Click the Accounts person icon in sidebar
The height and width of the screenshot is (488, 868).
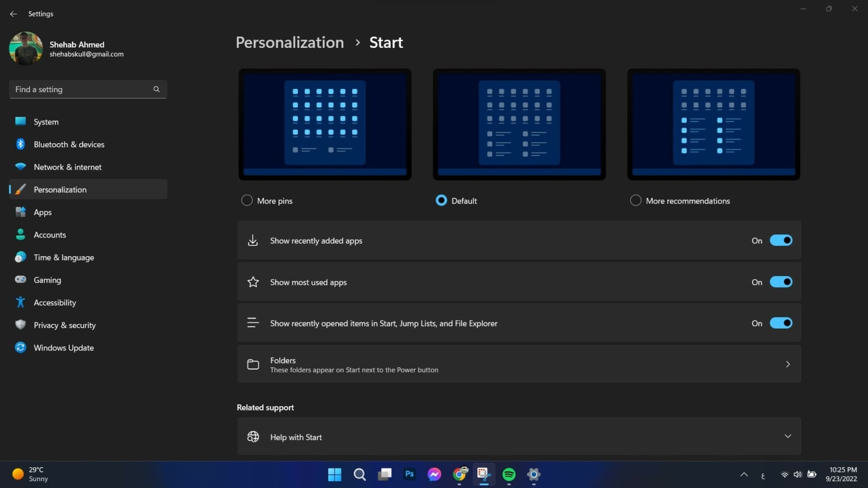[20, 234]
